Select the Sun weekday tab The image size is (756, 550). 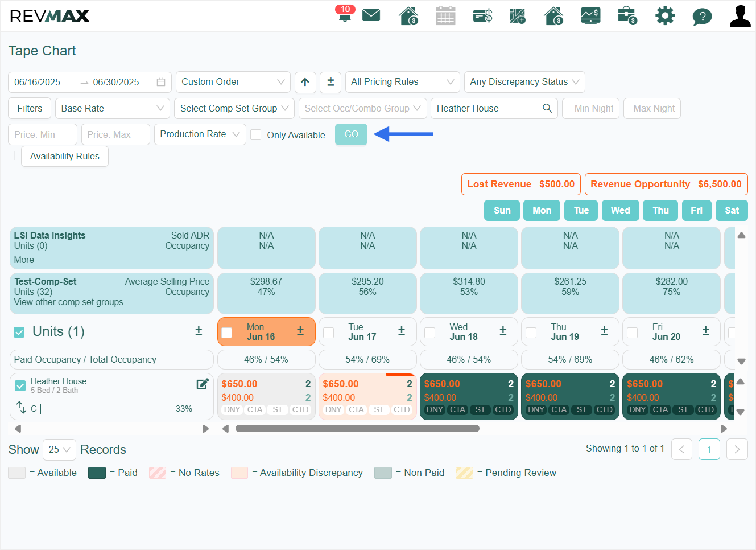coord(502,210)
